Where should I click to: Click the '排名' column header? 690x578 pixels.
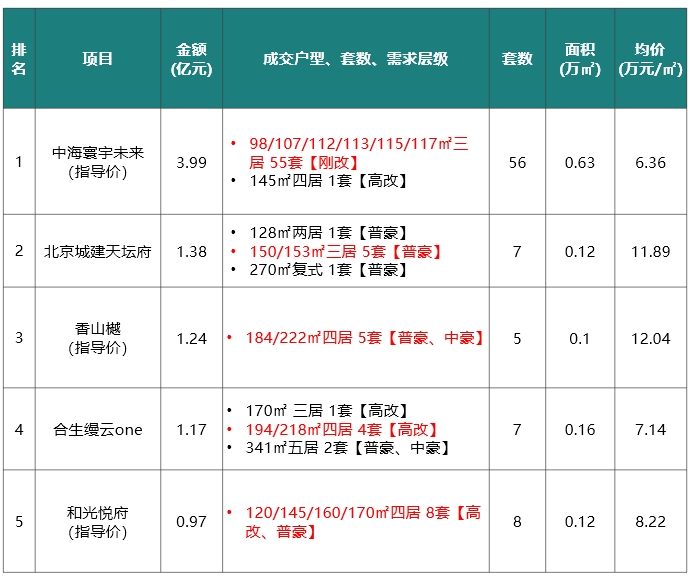19,59
